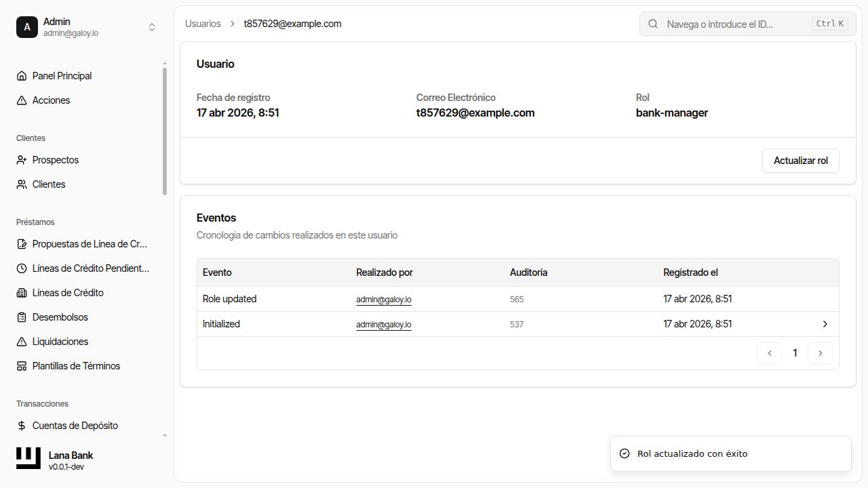This screenshot has height=488, width=868.
Task: Click the search input field at top right
Action: click(x=739, y=24)
